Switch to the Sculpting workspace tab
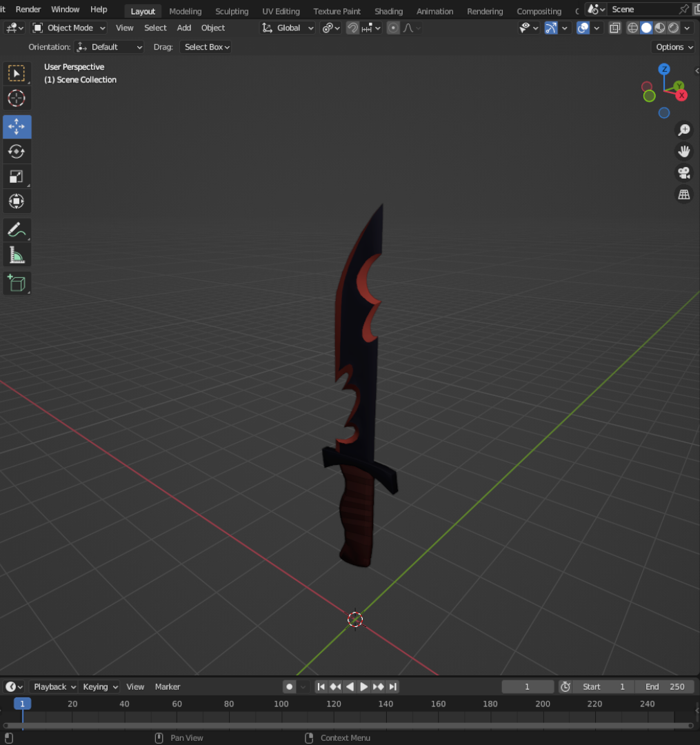700x745 pixels. click(x=232, y=11)
